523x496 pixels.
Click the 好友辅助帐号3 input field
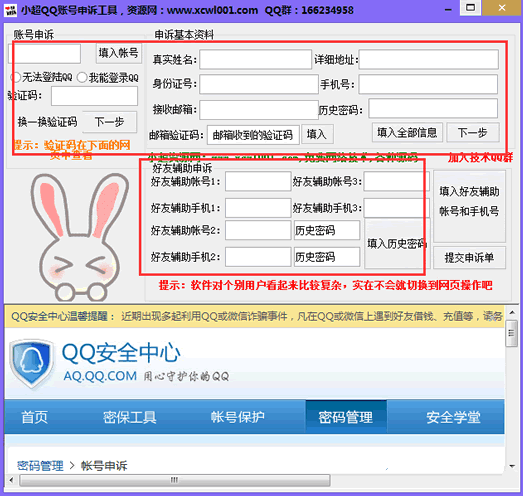396,181
